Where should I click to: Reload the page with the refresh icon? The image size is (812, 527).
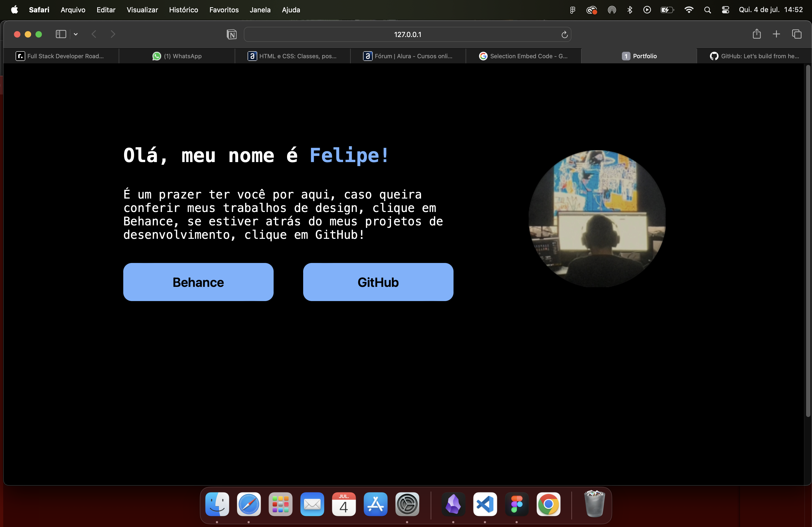[564, 34]
